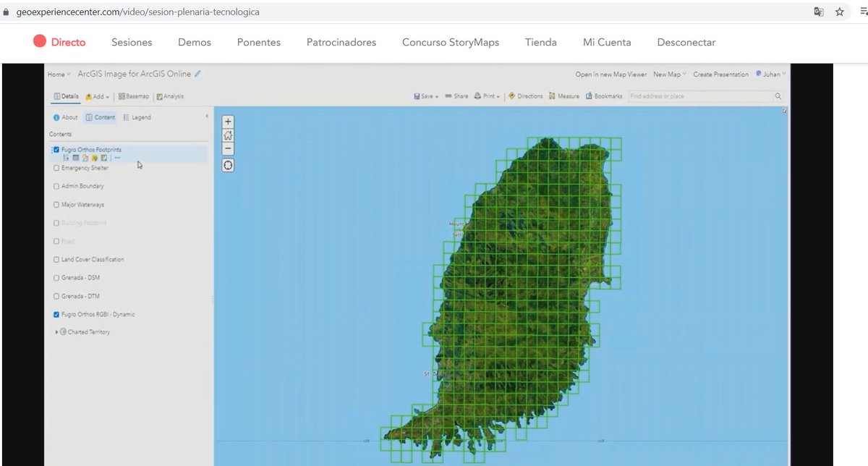Screen dimensions: 868x466
Task: Open the Juhan user account menu
Action: (770, 74)
